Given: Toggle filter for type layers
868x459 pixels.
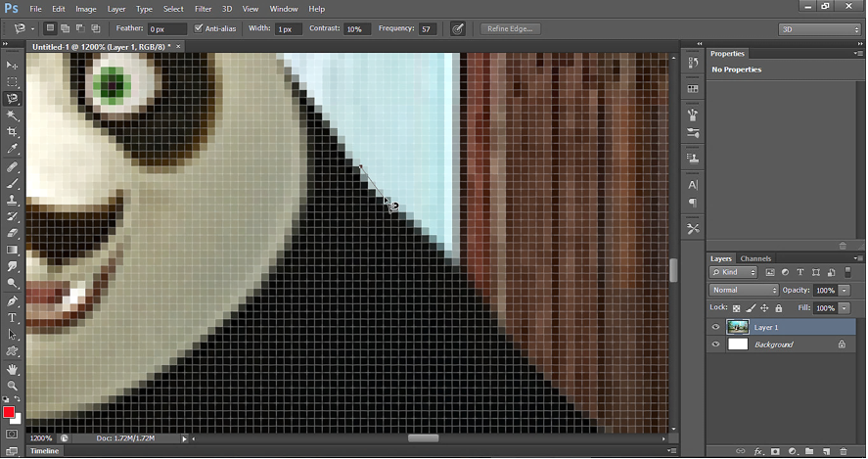Looking at the screenshot, I should pos(800,272).
